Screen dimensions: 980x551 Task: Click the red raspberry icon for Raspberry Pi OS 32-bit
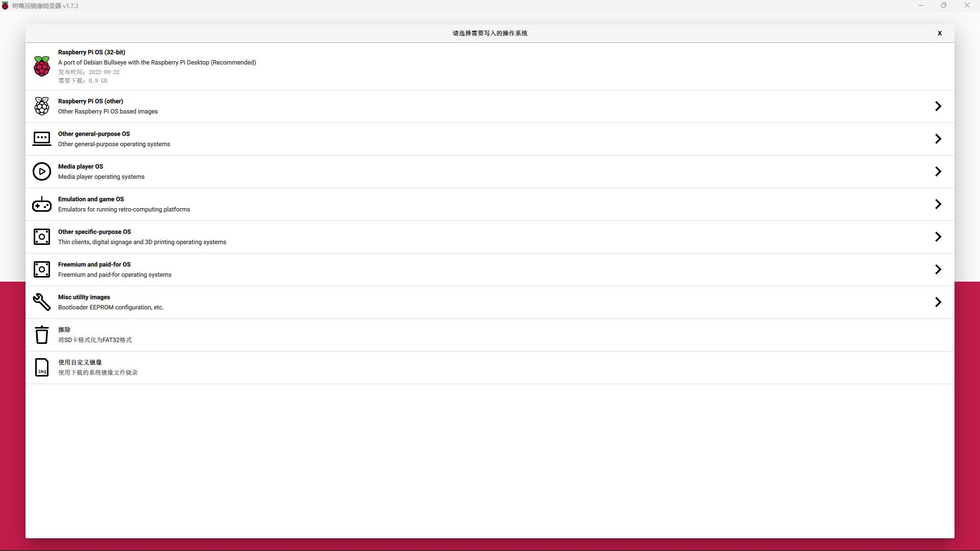pyautogui.click(x=42, y=66)
